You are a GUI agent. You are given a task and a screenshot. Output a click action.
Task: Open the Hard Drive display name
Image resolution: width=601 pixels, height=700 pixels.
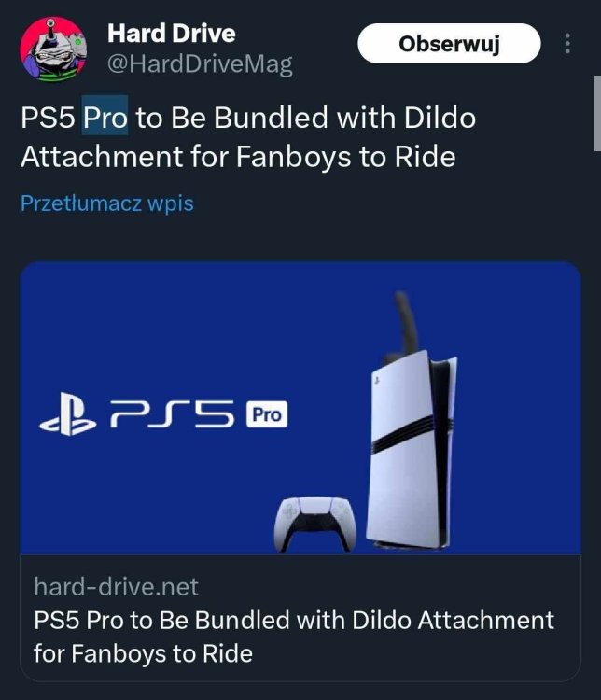[171, 34]
